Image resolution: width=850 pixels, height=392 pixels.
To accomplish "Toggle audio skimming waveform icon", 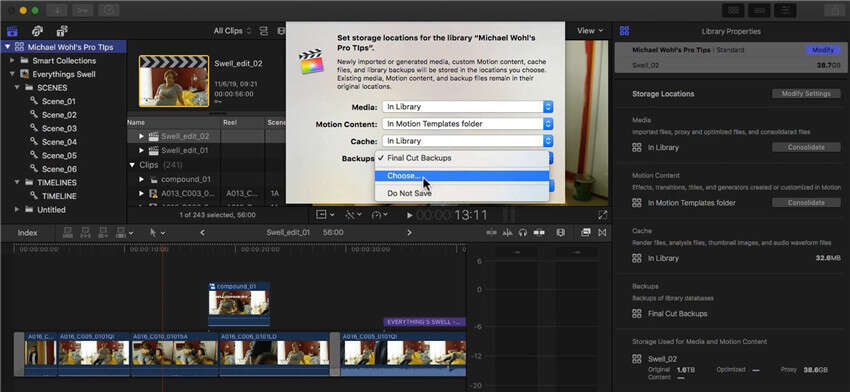I will click(507, 233).
